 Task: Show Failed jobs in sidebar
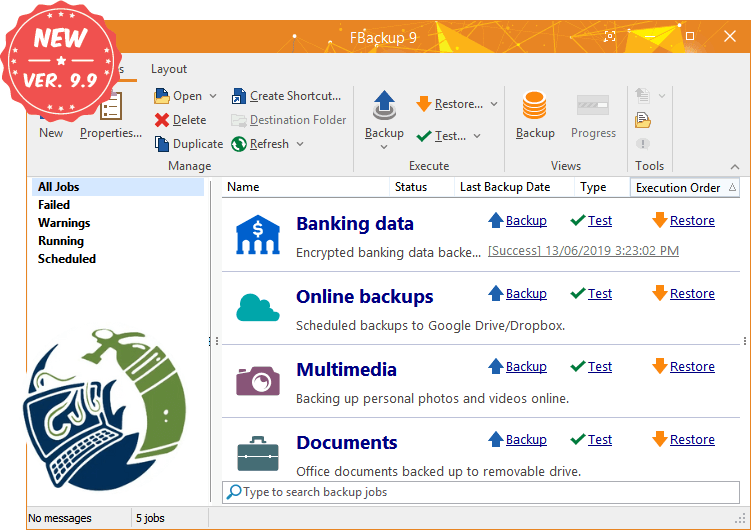point(54,204)
